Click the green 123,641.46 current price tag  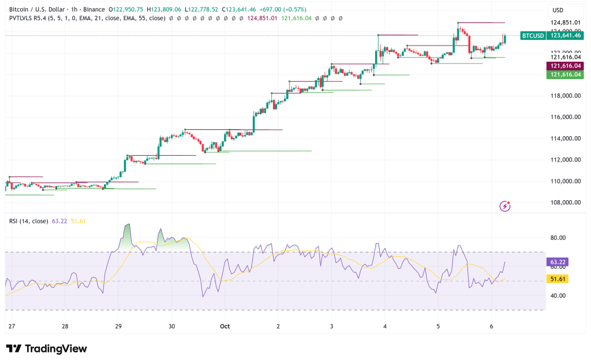564,36
